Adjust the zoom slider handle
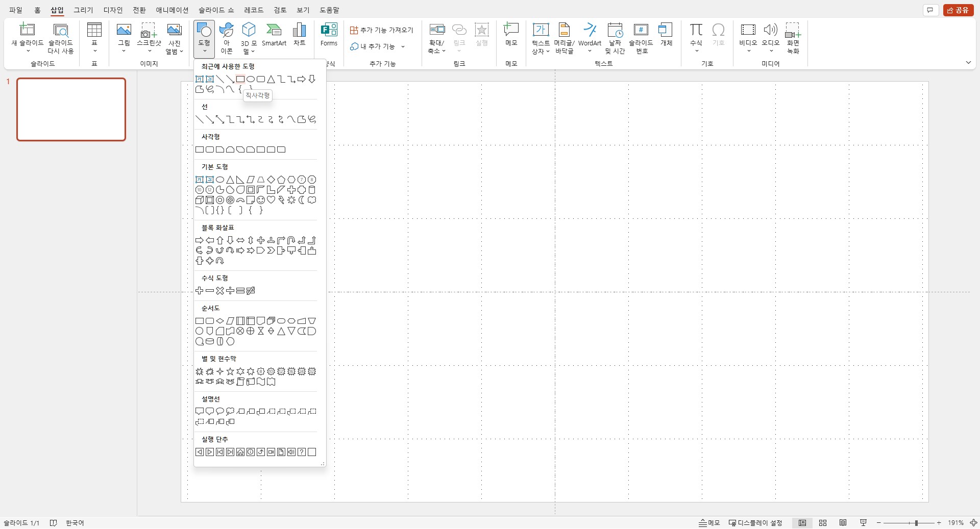 pyautogui.click(x=916, y=523)
